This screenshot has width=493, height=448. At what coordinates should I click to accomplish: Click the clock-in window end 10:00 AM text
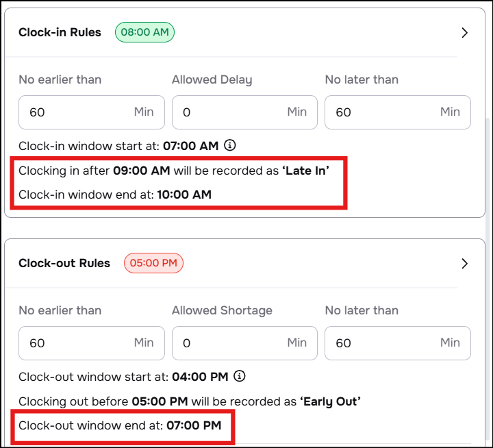[184, 195]
